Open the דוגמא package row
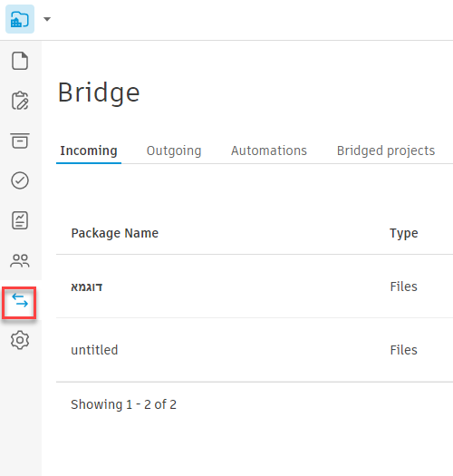Image resolution: width=453 pixels, height=476 pixels. click(255, 287)
